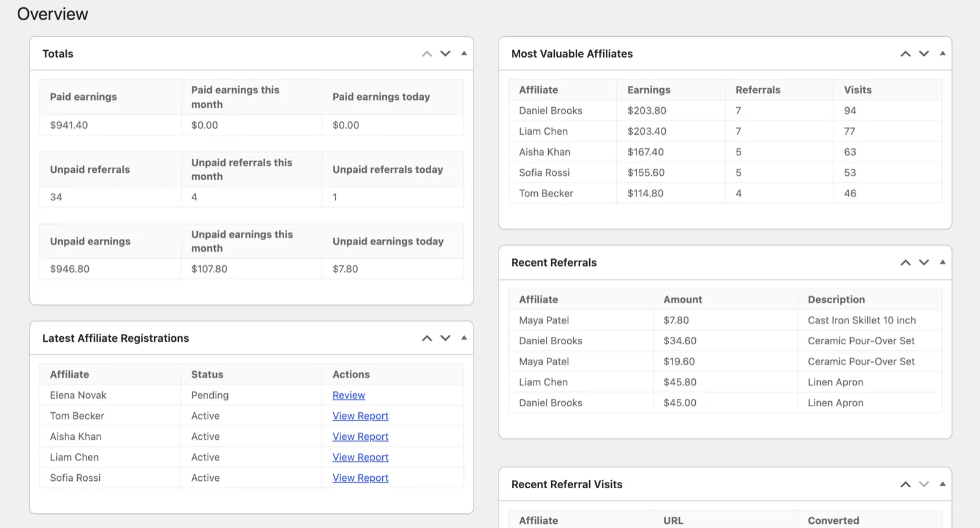Viewport: 980px width, 528px height.
Task: Click the Overview page heading
Action: click(53, 14)
